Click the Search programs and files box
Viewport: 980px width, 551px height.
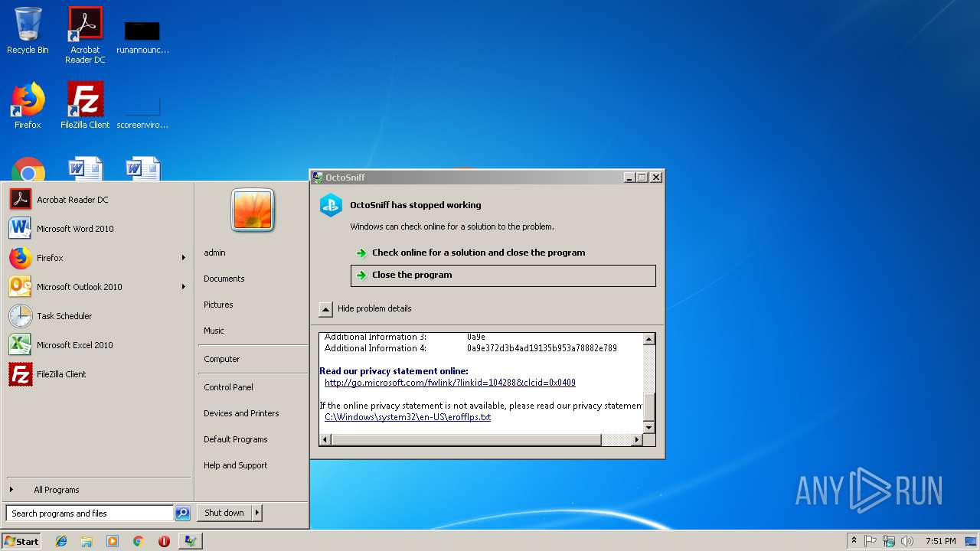point(90,514)
